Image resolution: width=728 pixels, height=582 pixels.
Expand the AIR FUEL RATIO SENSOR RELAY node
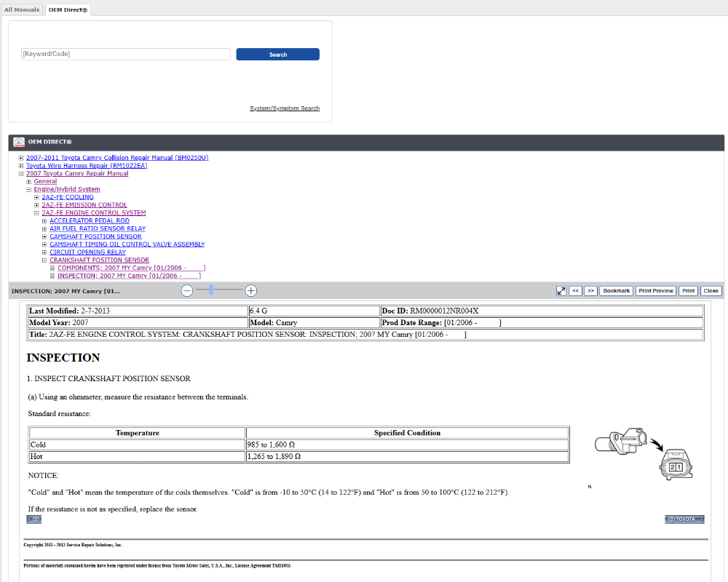tap(44, 229)
